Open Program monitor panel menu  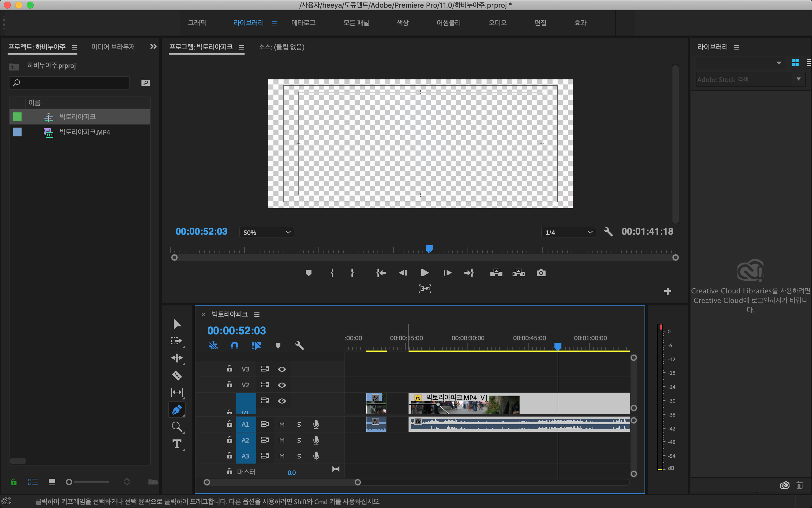click(x=242, y=47)
